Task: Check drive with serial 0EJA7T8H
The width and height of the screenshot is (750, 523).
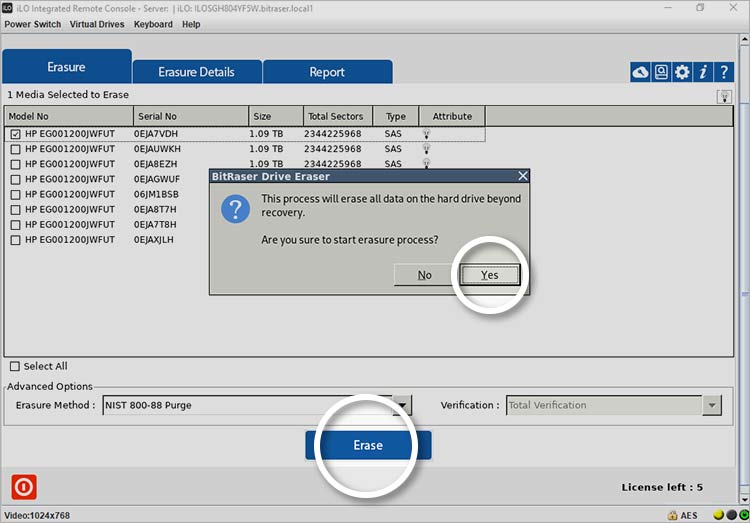Action: [15, 225]
